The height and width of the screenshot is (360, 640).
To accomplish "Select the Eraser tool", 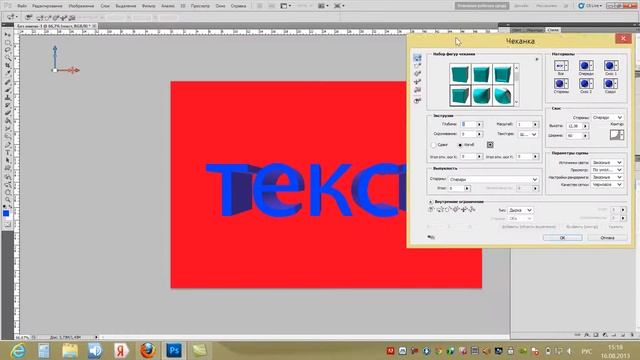I will [7, 114].
